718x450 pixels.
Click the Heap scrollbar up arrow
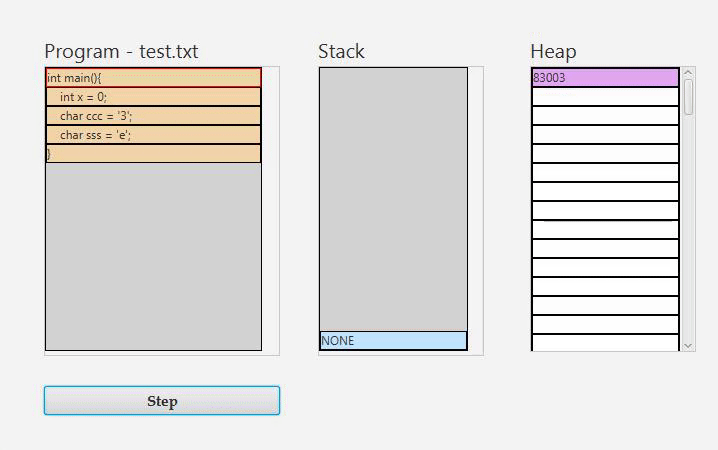point(688,73)
